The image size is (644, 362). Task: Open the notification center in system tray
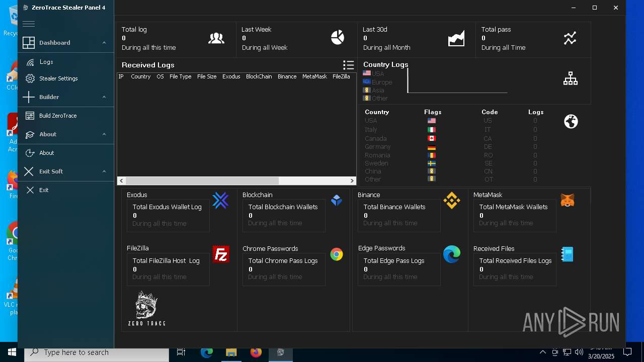click(x=627, y=352)
